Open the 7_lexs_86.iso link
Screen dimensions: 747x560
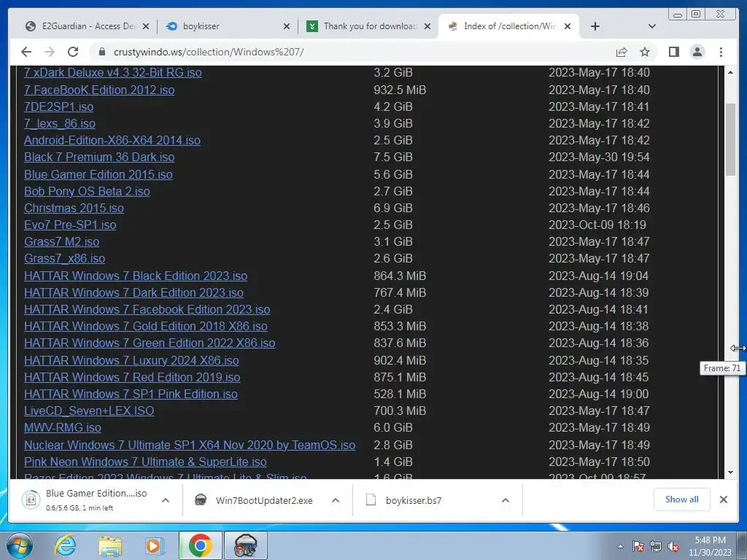tap(60, 123)
